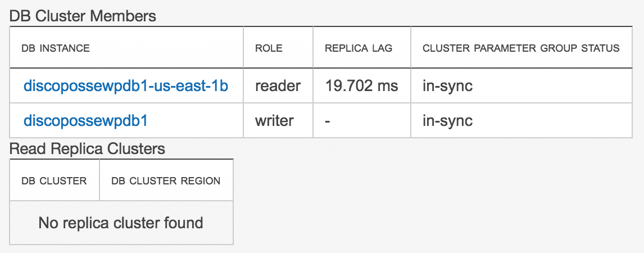Viewport: 644px width, 253px height.
Task: Select the 19.702 ms replica lag value
Action: 361,86
